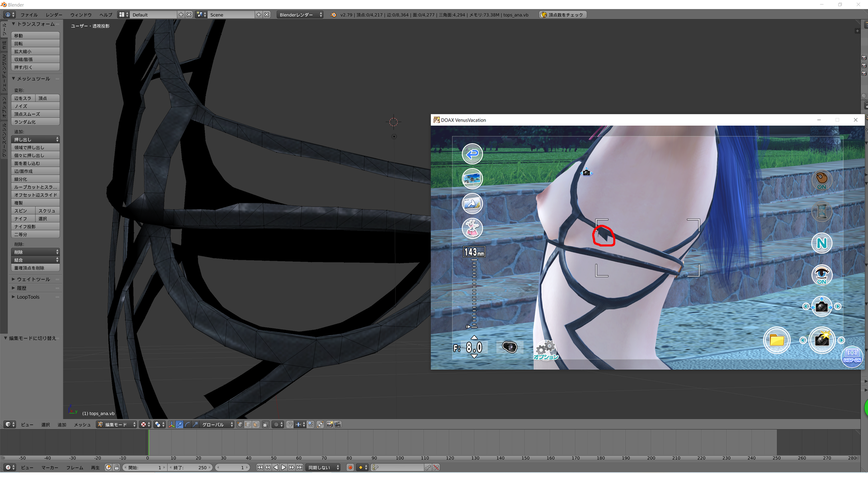This screenshot has height=488, width=868.
Task: Expand the 履歴 history panel
Action: point(21,288)
